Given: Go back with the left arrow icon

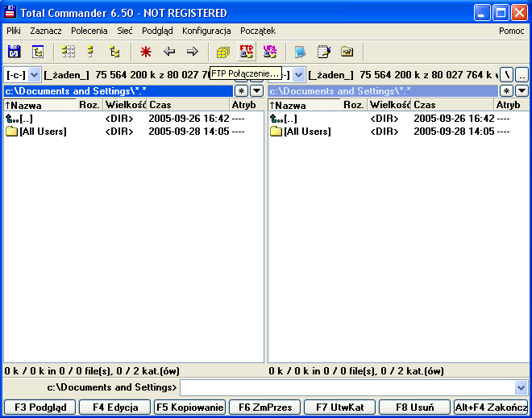Looking at the screenshot, I should point(169,52).
